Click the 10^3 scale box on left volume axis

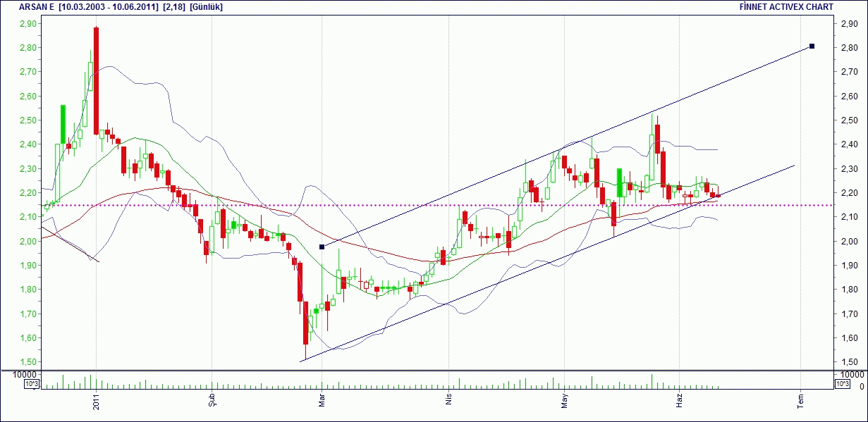[32, 384]
